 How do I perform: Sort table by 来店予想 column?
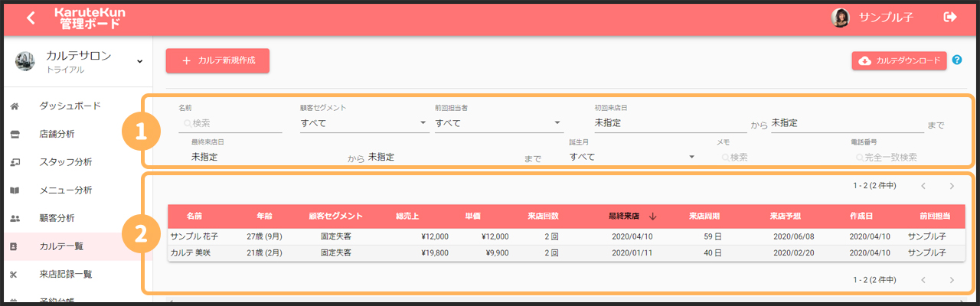[x=785, y=216]
